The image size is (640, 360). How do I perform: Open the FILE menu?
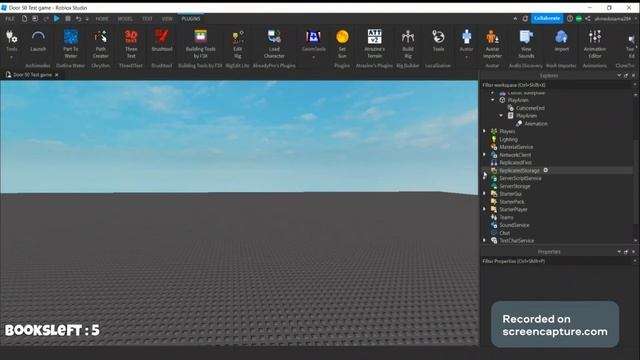pos(10,19)
